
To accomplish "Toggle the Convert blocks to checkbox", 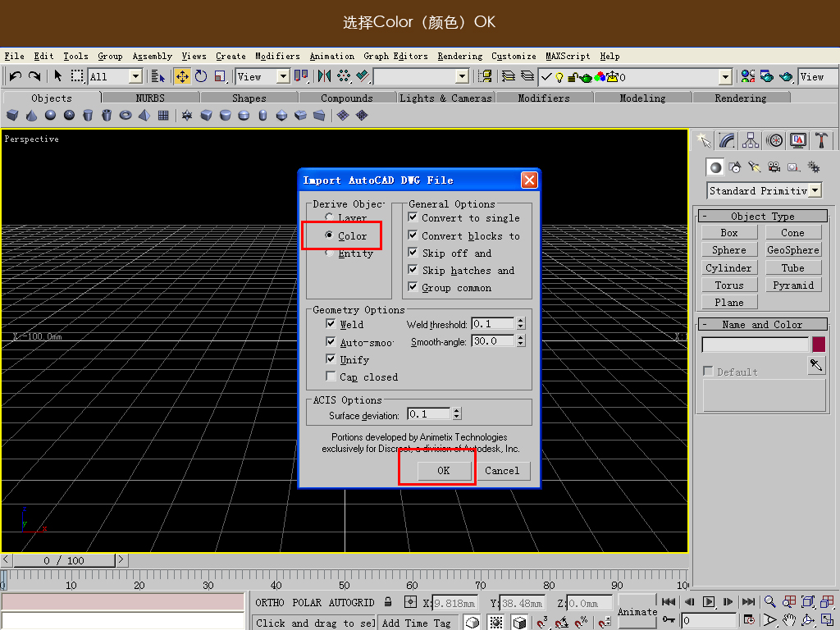I will 413,235.
